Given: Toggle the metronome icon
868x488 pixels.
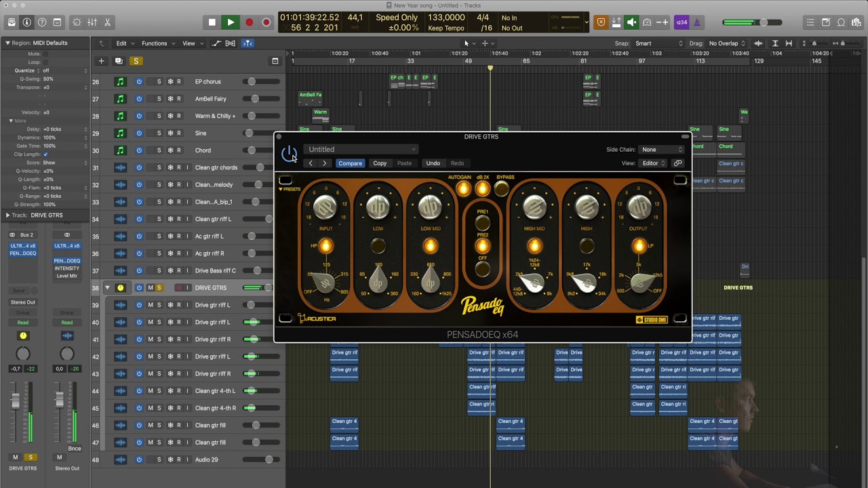Looking at the screenshot, I should click(696, 22).
